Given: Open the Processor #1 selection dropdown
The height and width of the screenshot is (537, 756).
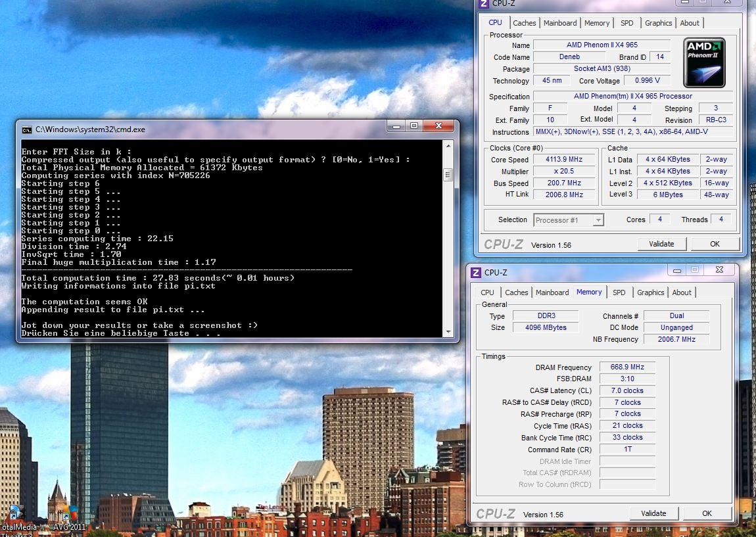Looking at the screenshot, I should pyautogui.click(x=569, y=220).
